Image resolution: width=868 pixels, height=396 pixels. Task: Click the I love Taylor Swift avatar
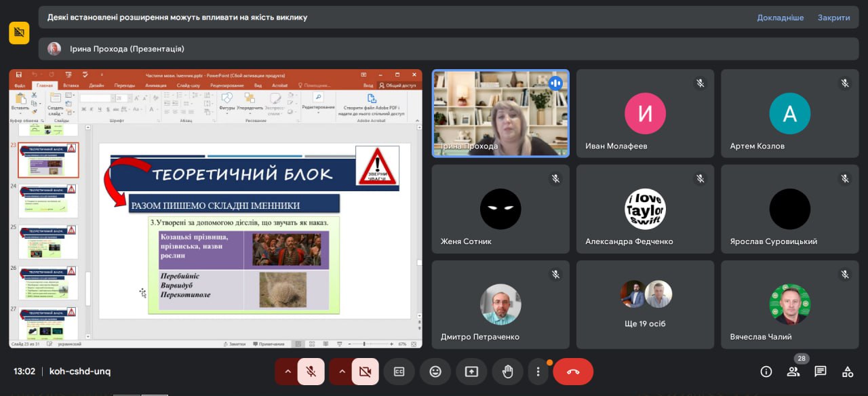[645, 209]
